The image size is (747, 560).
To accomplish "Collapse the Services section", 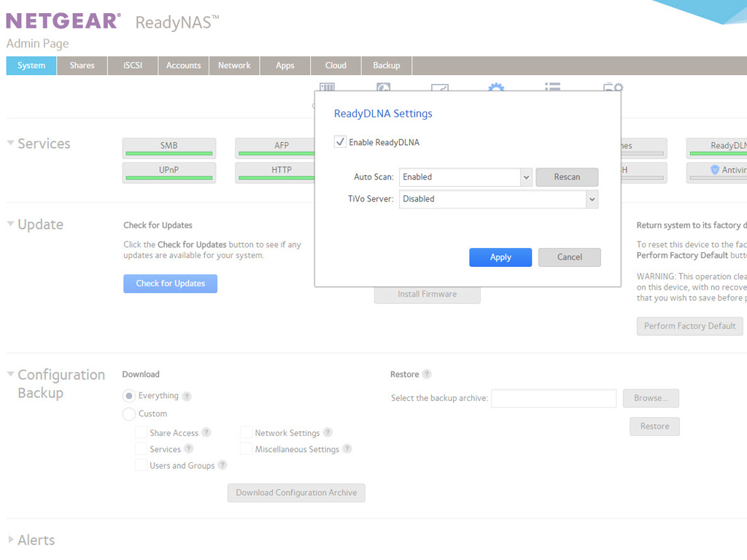I will [10, 143].
